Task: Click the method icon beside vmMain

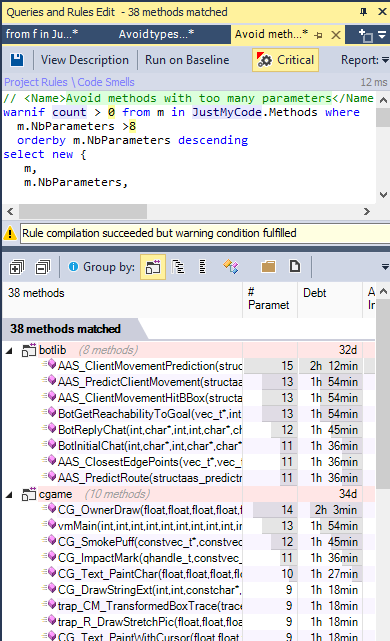Action: (49, 525)
